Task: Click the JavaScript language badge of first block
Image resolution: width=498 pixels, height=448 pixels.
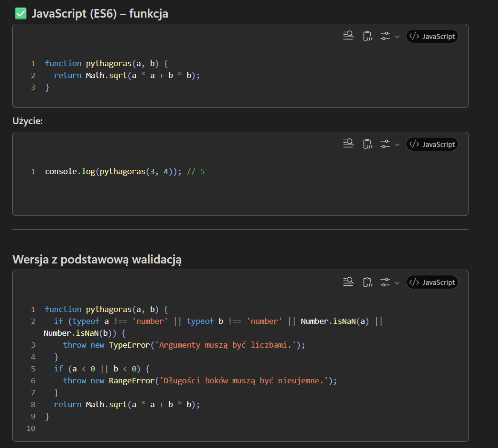Action: tap(432, 36)
